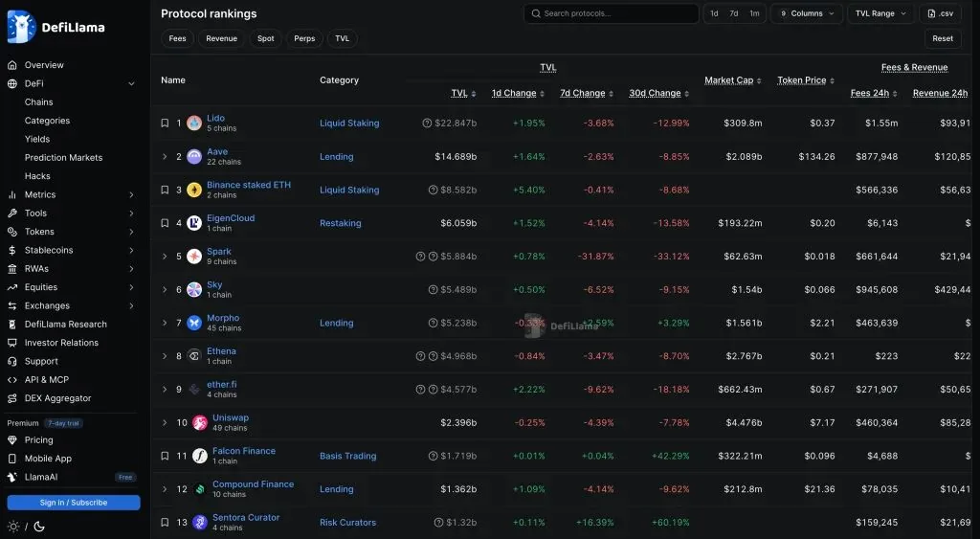Image resolution: width=980 pixels, height=539 pixels.
Task: Expand Compound Finance row
Action: coord(165,489)
